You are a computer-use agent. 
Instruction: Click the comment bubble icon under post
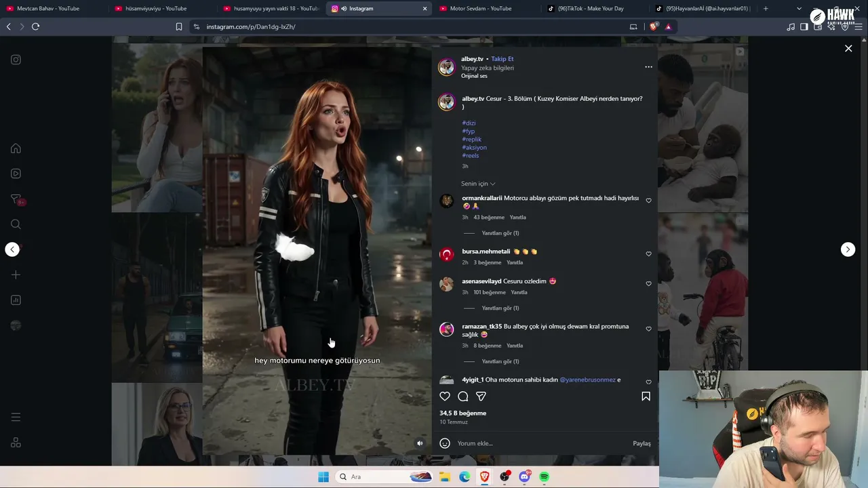[463, 396]
